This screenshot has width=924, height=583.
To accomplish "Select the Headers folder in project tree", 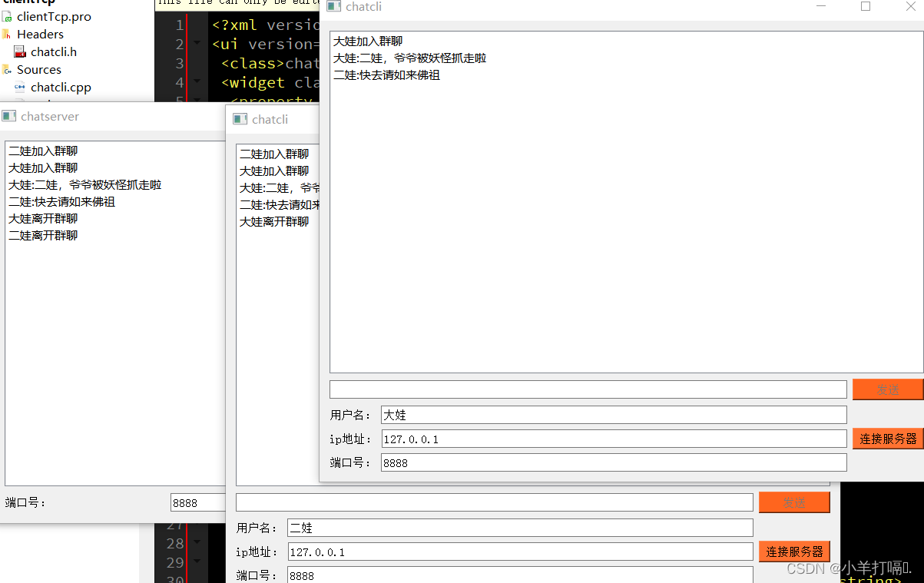I will [x=40, y=34].
